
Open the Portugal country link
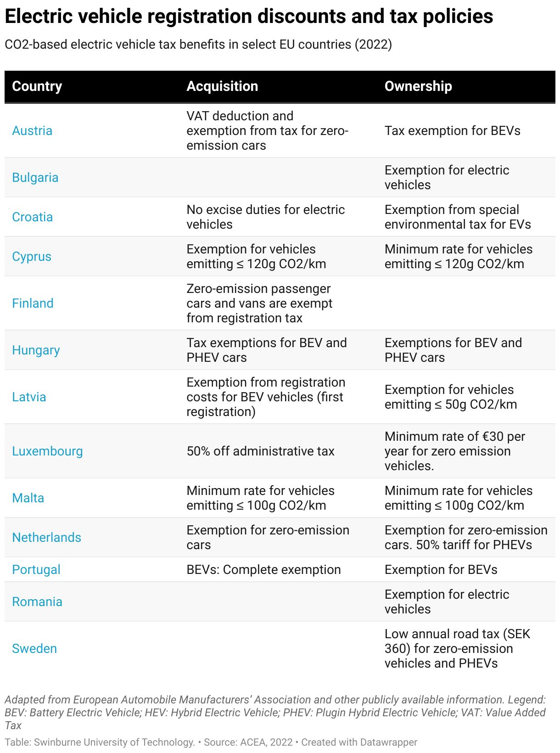click(x=36, y=570)
